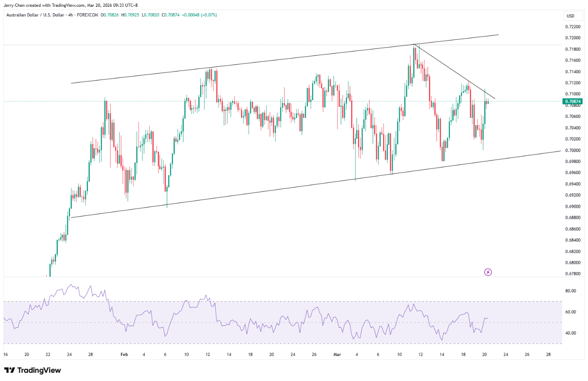Image resolution: width=588 pixels, height=381 pixels.
Task: Click the Mar label on date axis
Action: coord(337,354)
